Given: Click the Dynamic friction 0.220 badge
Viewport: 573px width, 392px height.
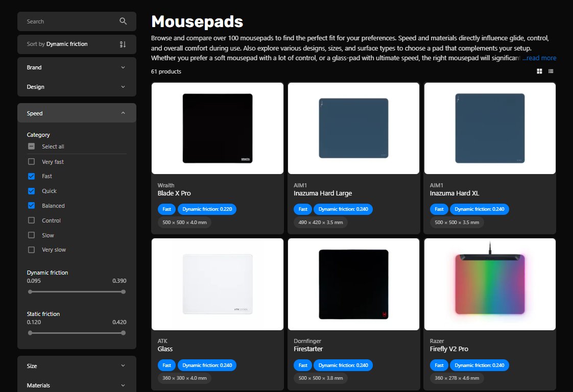Looking at the screenshot, I should 207,209.
